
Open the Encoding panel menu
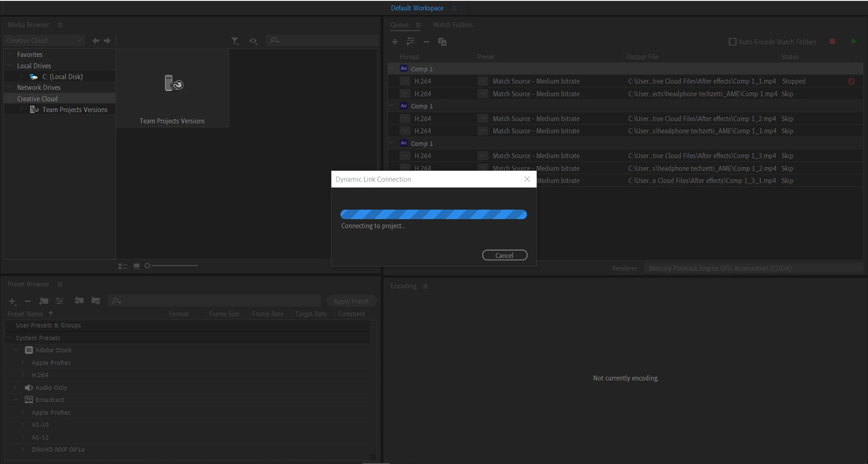click(x=425, y=286)
